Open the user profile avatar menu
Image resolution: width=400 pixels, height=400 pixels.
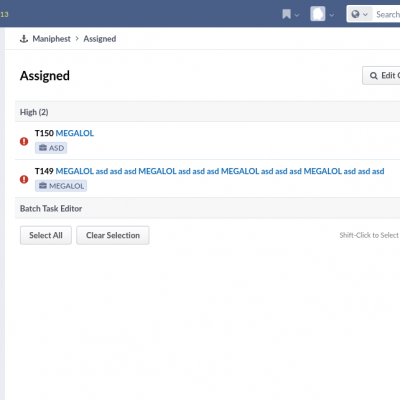click(318, 14)
